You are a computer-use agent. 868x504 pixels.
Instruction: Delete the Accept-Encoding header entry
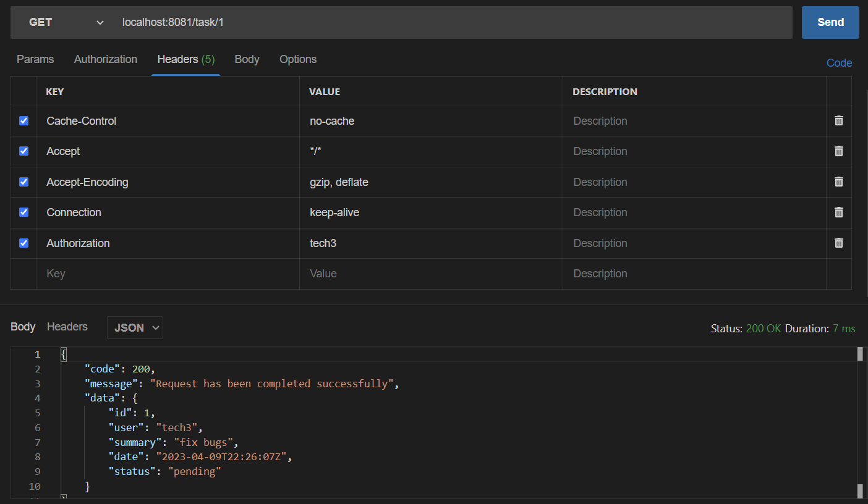(838, 182)
